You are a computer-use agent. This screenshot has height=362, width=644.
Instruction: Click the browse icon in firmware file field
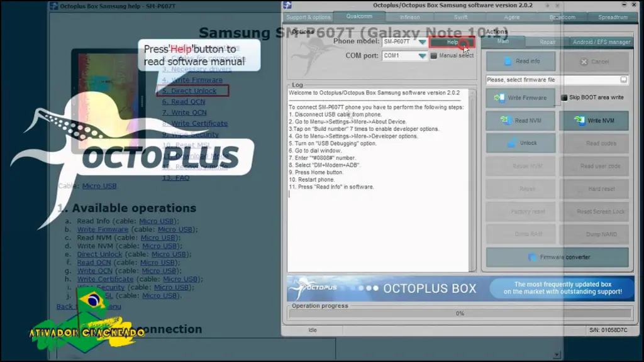623,80
